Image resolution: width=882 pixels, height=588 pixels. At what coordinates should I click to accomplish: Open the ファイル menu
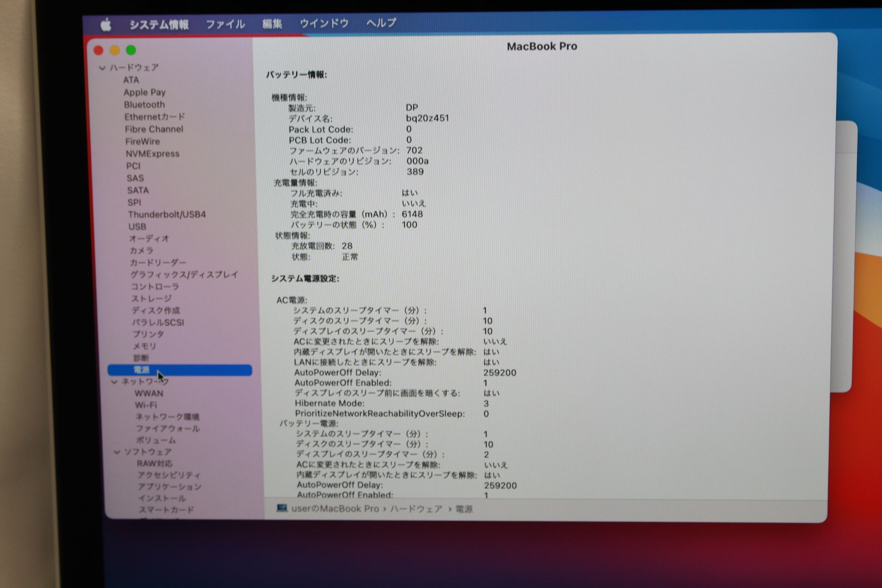[x=225, y=24]
